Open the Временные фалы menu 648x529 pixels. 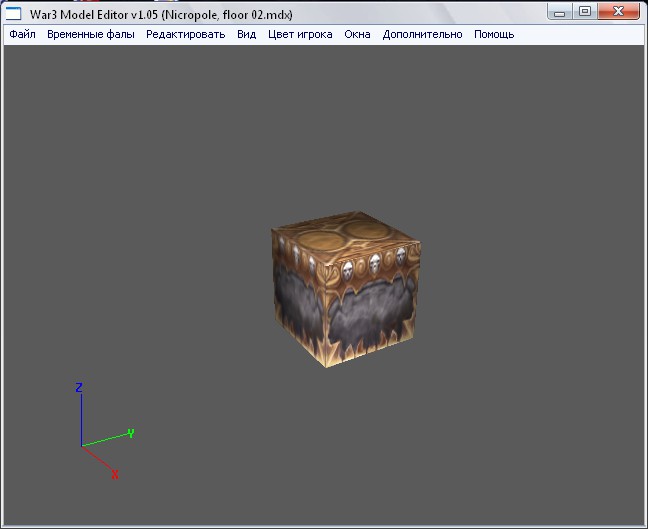click(x=91, y=34)
